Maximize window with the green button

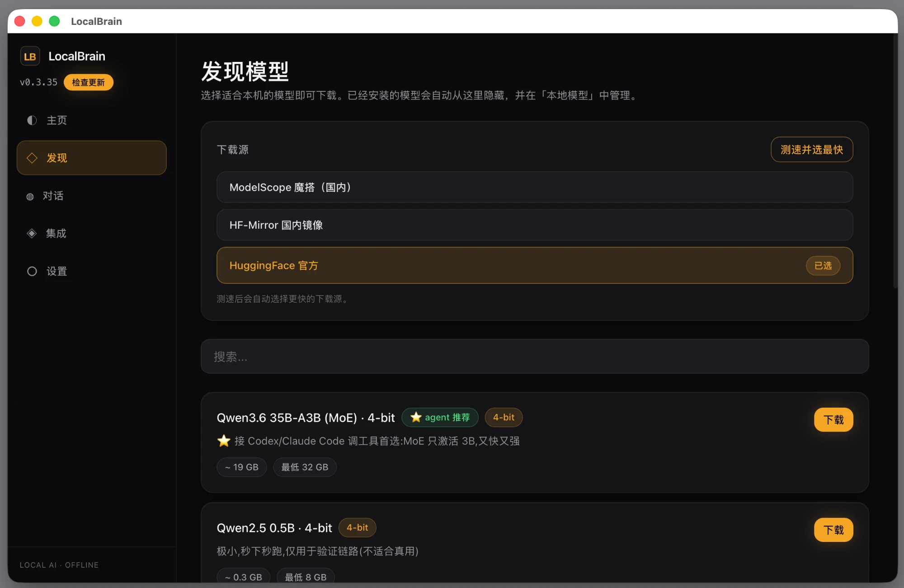(x=54, y=21)
